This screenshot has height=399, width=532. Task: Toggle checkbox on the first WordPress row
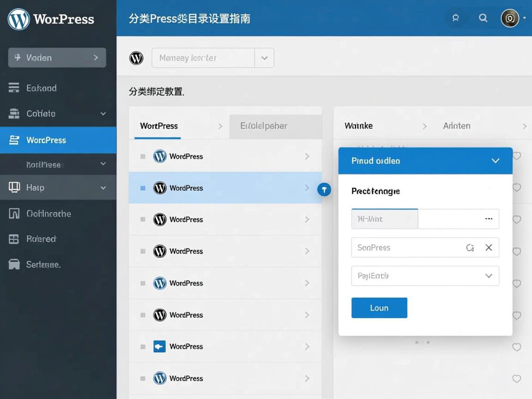(143, 157)
